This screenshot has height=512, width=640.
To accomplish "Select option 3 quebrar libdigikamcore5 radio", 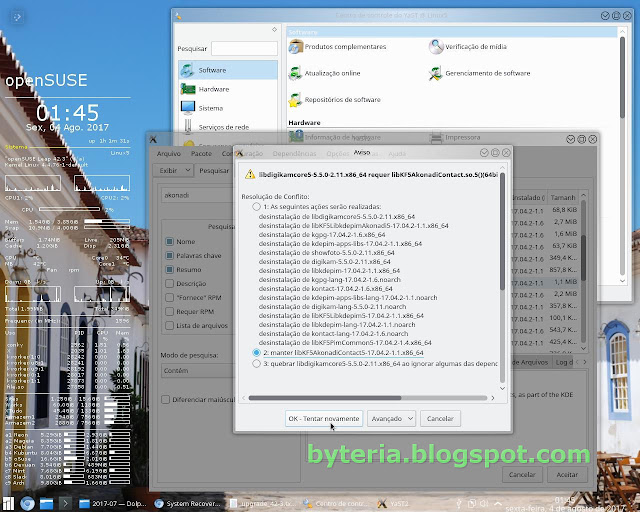I will [256, 363].
